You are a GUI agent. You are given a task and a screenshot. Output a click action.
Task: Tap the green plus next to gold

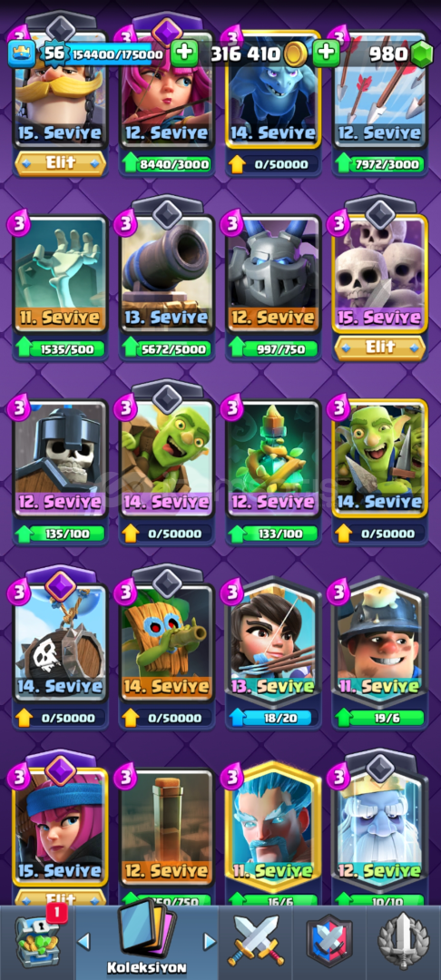click(326, 54)
